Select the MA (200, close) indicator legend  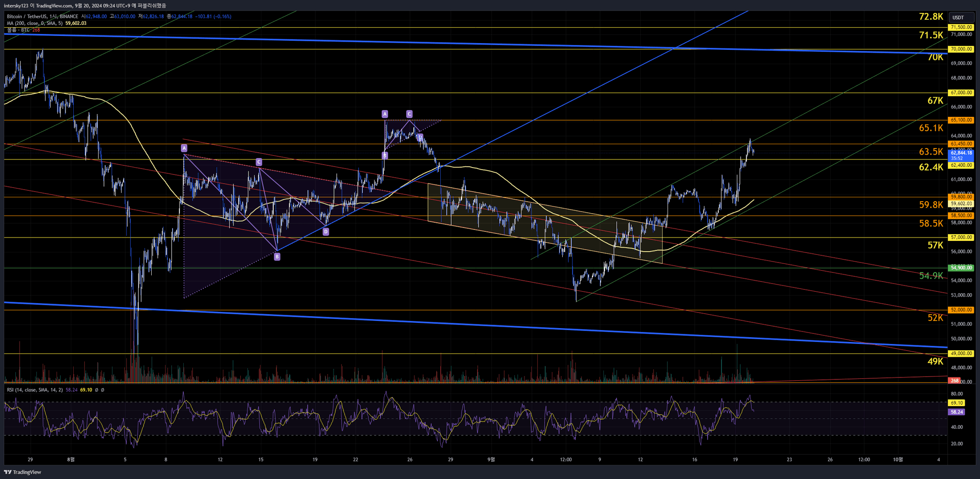pyautogui.click(x=33, y=23)
